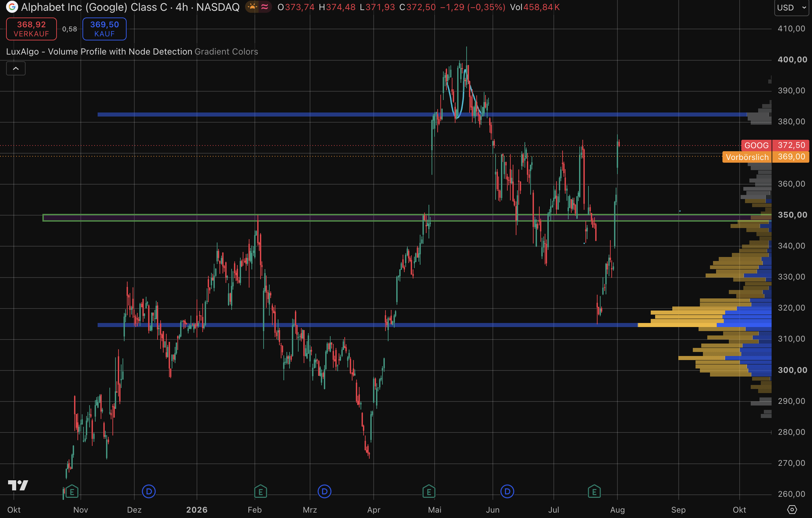This screenshot has width=812, height=518.
Task: Click the Jul label on time axis
Action: (x=554, y=510)
